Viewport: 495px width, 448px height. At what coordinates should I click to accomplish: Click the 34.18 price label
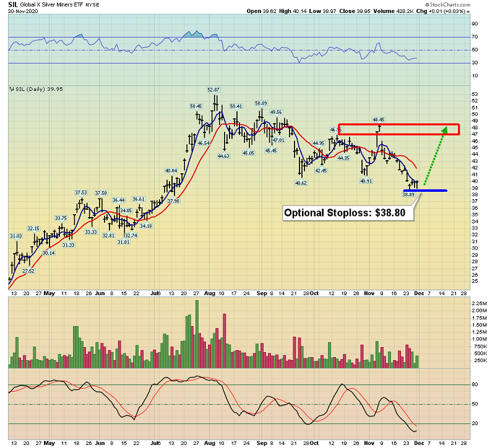click(x=146, y=226)
